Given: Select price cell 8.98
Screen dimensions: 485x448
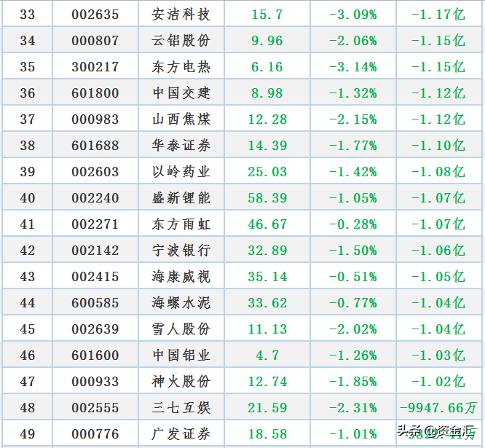Looking at the screenshot, I should [x=267, y=93].
